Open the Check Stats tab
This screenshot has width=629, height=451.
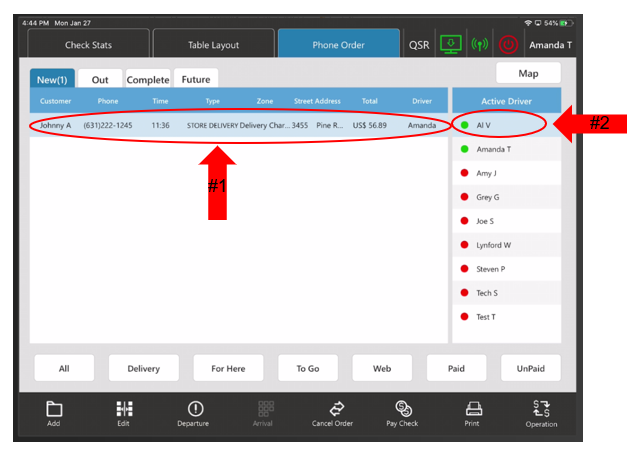[88, 43]
